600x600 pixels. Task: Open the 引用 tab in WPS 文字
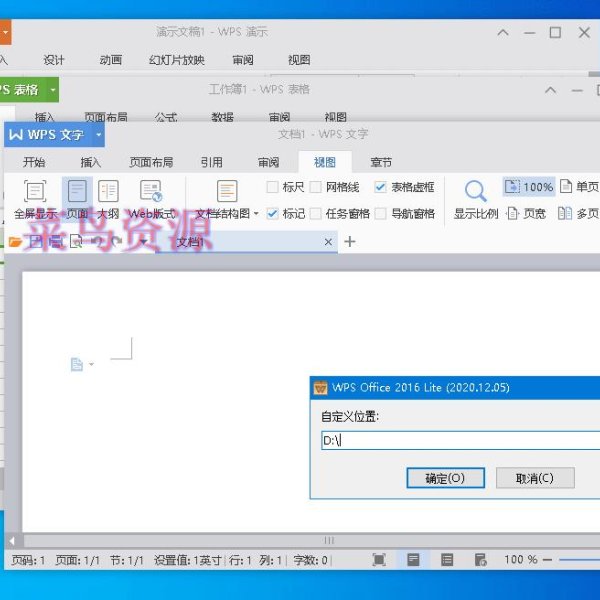211,162
